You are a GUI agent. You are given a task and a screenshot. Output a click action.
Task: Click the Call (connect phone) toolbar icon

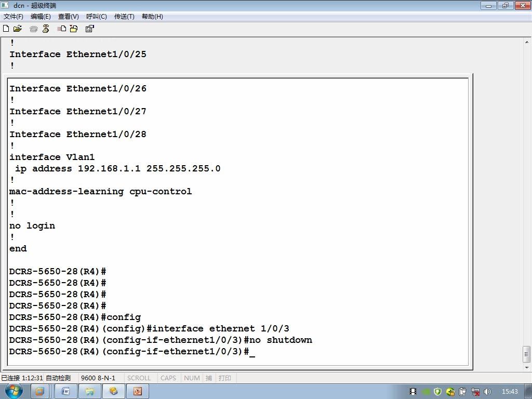coord(33,29)
